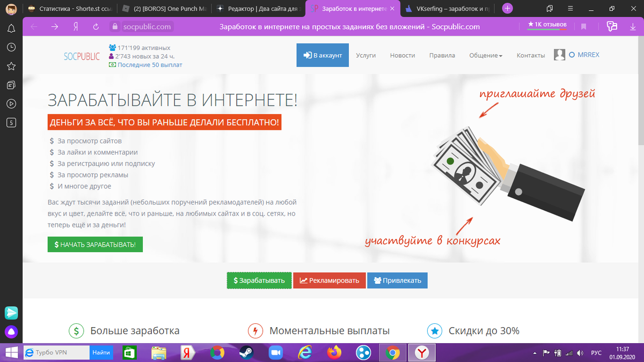644x362 pixels.
Task: Open a new tab with the plus button
Action: (x=507, y=8)
